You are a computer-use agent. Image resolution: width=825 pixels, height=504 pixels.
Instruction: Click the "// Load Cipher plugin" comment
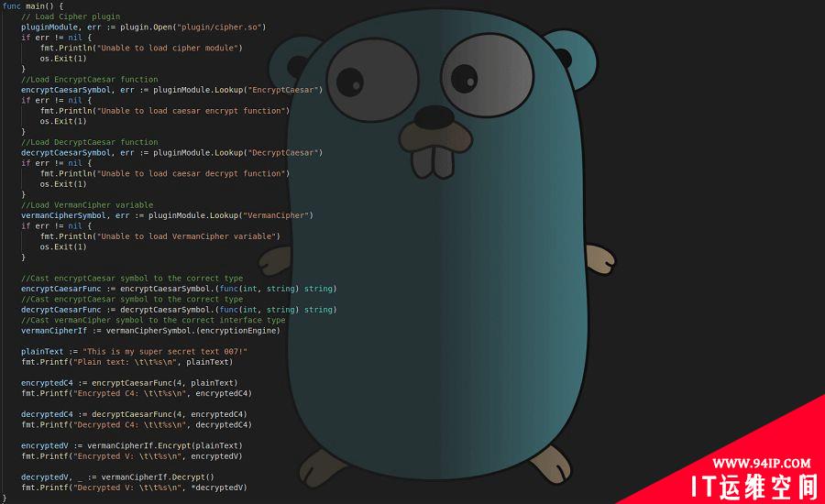coord(71,16)
